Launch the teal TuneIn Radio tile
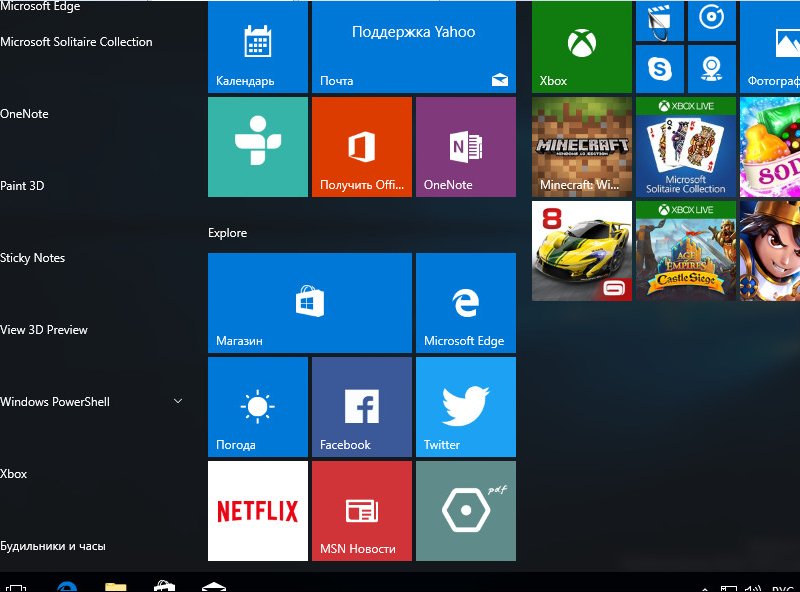The image size is (800, 592). [x=258, y=147]
